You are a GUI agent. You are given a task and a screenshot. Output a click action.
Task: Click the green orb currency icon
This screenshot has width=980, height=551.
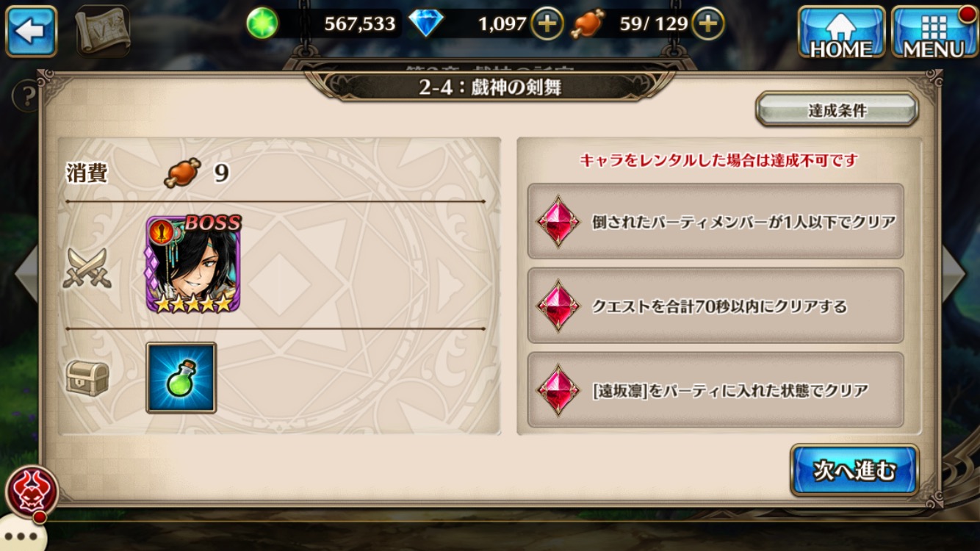pyautogui.click(x=262, y=24)
